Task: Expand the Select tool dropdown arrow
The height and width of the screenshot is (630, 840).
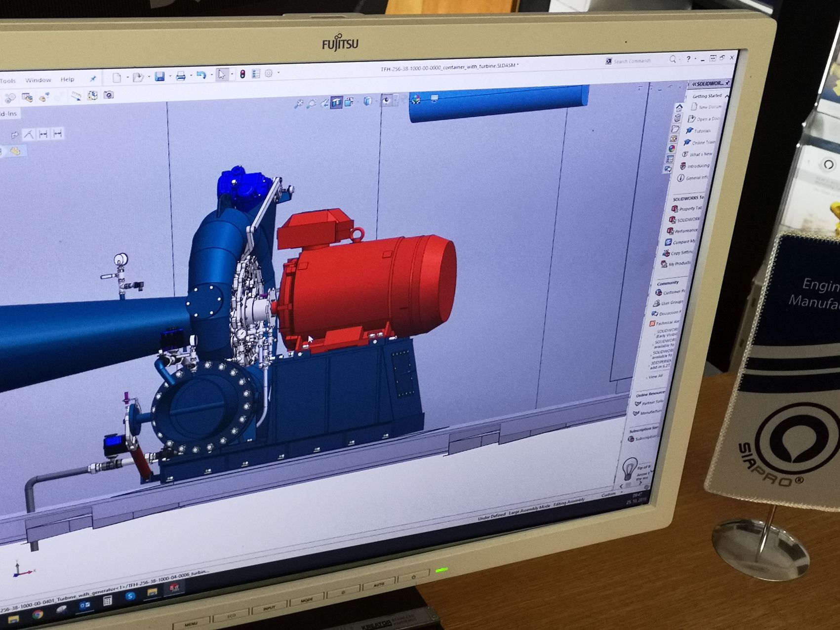Action: click(232, 75)
